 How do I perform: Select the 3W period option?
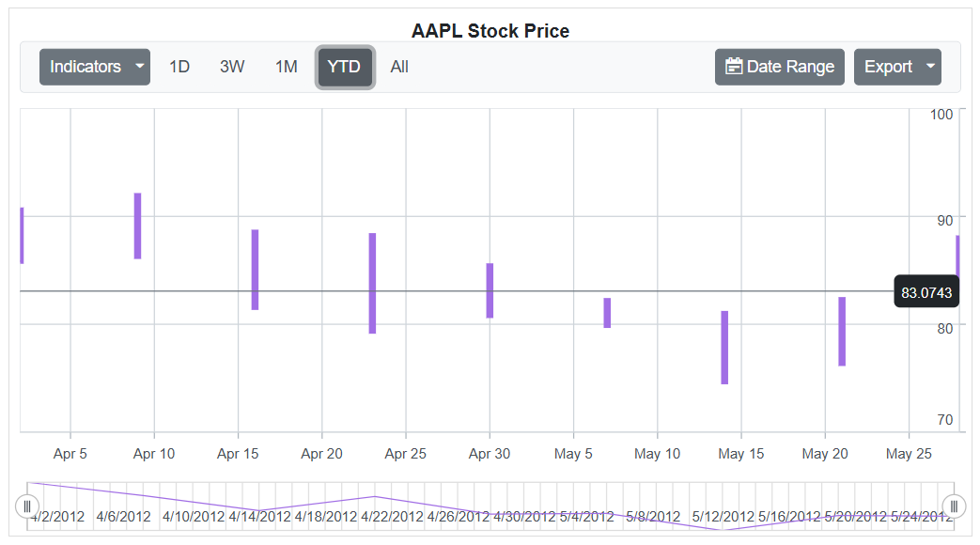pyautogui.click(x=232, y=67)
